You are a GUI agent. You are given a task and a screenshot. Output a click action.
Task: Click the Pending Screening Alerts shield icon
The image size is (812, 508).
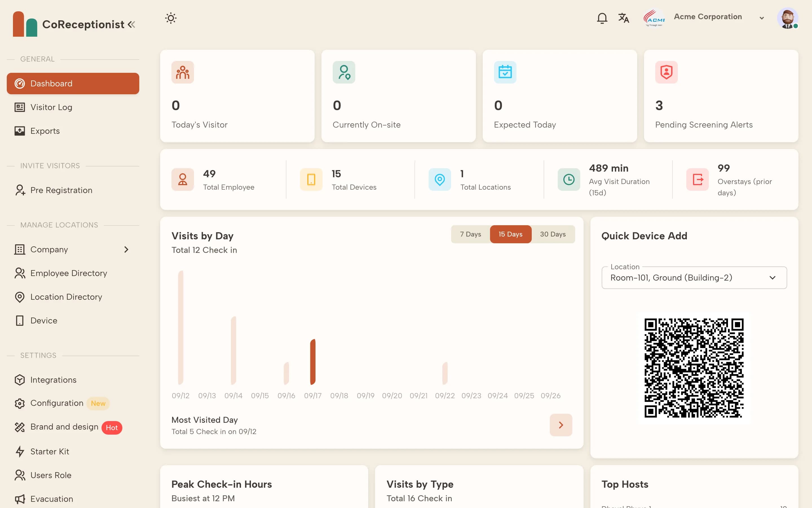(x=667, y=72)
